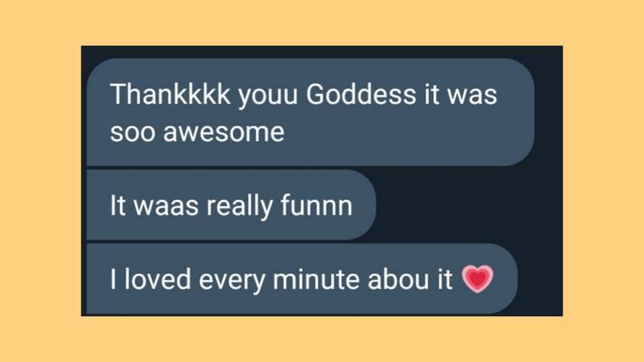Click the word 'Goddess' in first message
This screenshot has width=644, height=362.
(x=362, y=94)
